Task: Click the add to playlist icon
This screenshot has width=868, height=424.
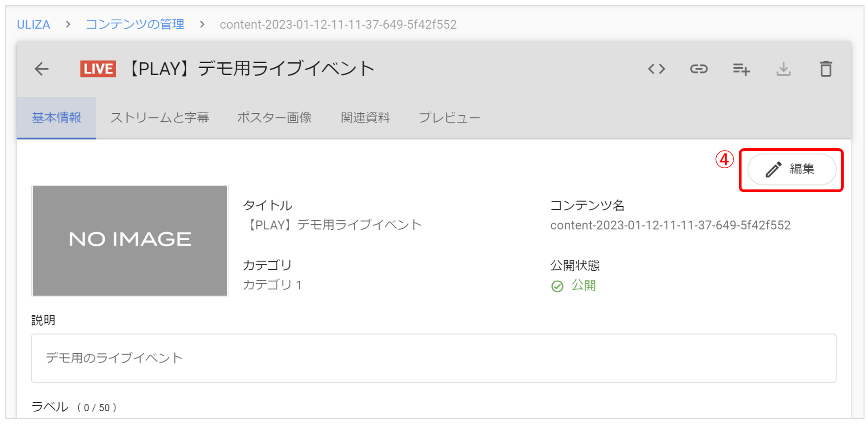Action: pyautogui.click(x=741, y=69)
